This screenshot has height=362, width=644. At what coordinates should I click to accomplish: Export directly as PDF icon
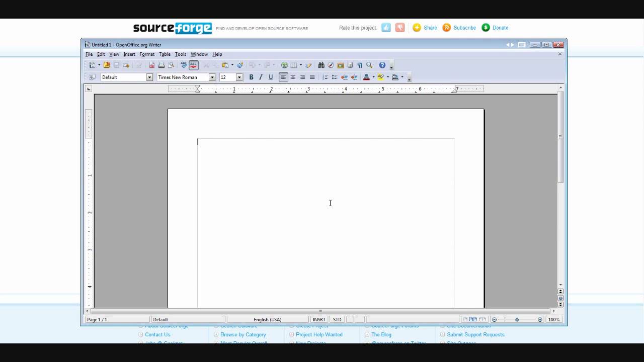click(x=151, y=65)
